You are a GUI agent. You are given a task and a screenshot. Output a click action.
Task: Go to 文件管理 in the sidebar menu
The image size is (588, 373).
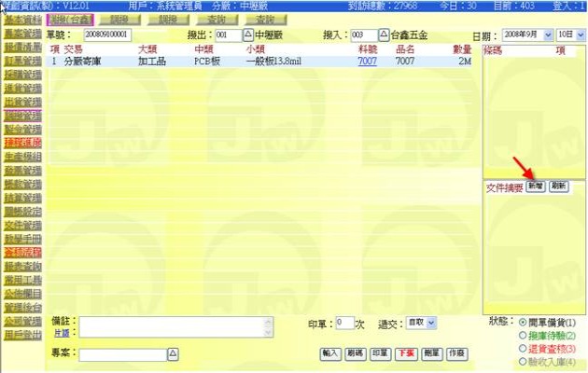pos(21,225)
